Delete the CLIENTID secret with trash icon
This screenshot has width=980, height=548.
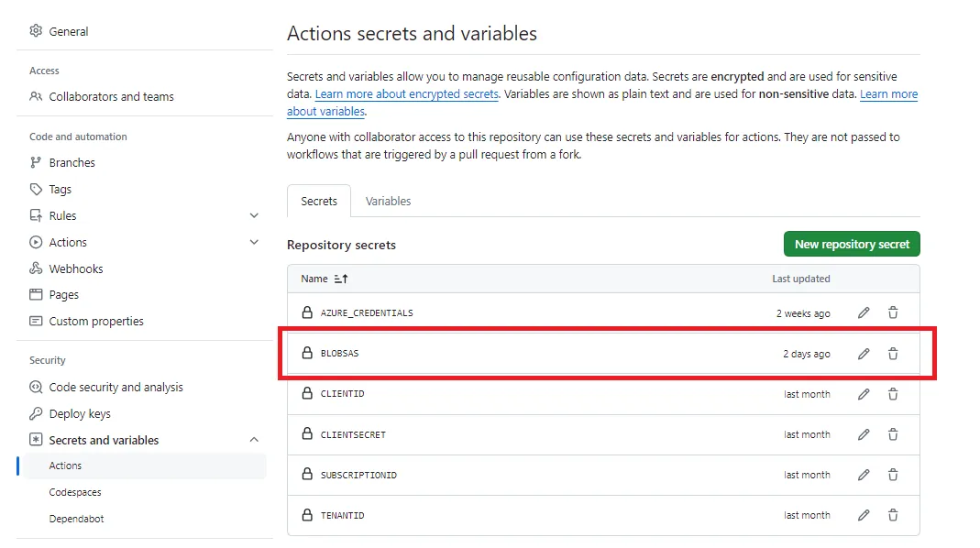[893, 394]
